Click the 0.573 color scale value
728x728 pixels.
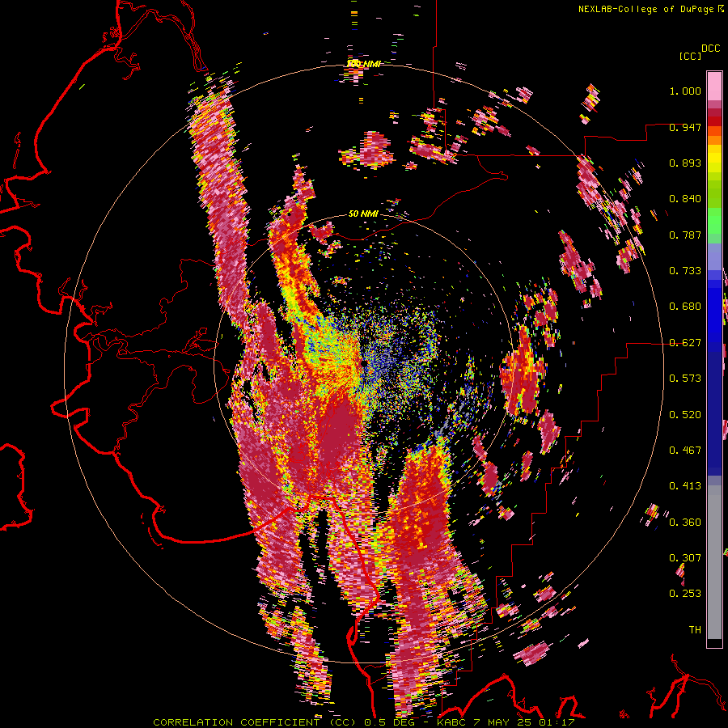point(685,379)
